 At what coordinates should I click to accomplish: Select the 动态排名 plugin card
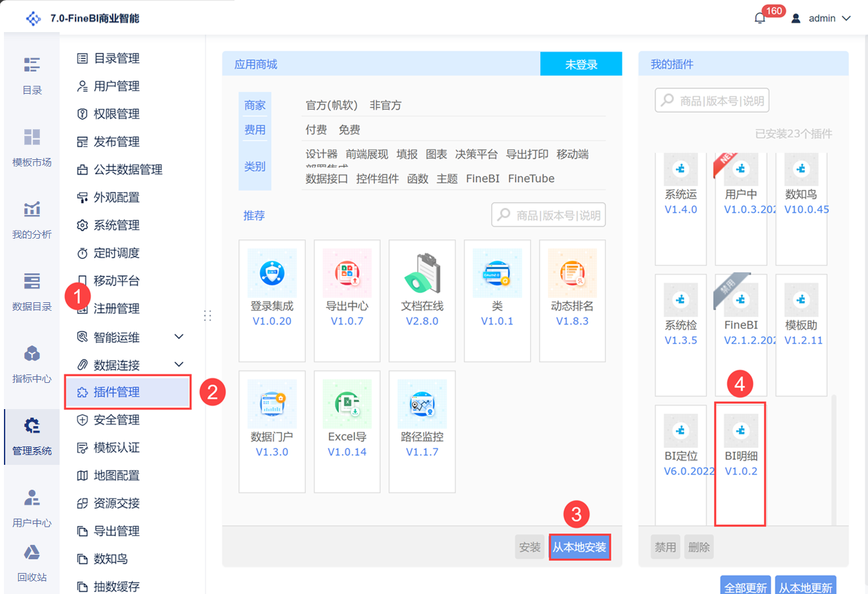click(x=573, y=301)
